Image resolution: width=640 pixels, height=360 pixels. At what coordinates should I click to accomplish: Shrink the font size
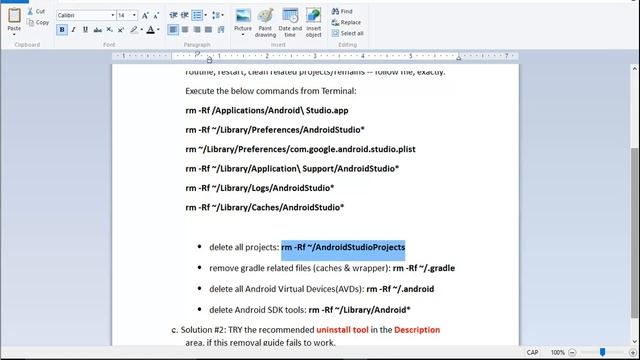pyautogui.click(x=156, y=16)
